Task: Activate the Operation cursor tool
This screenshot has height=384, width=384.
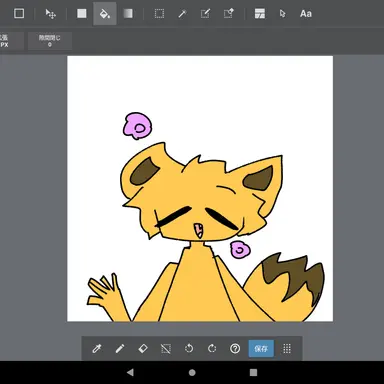Action: [x=283, y=14]
